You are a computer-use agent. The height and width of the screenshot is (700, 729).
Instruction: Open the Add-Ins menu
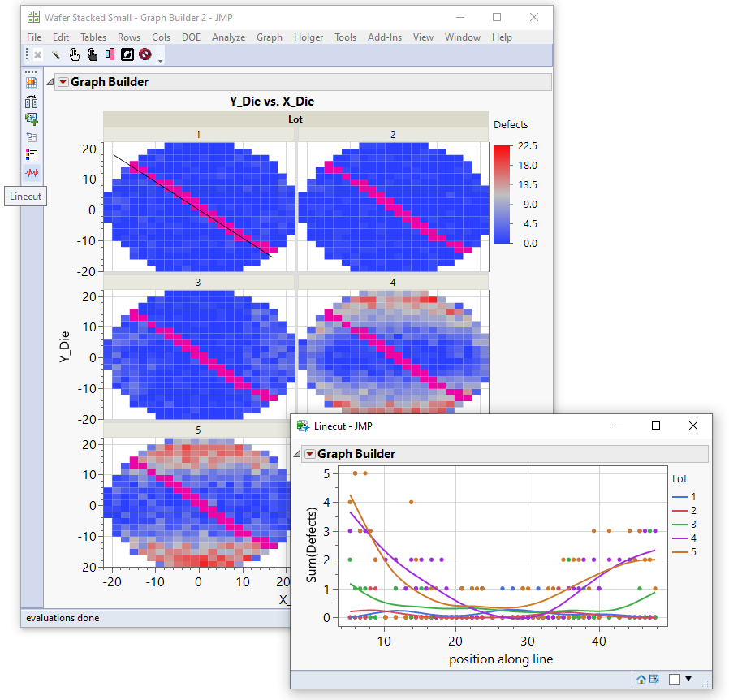(x=385, y=37)
